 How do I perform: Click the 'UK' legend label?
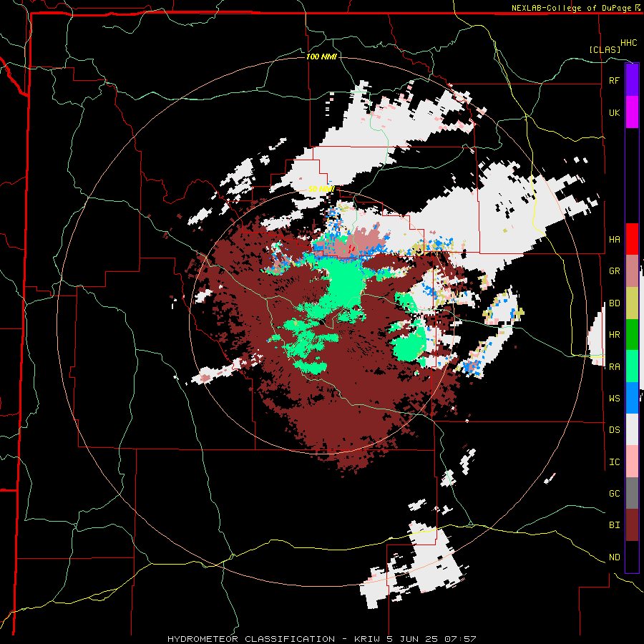[614, 112]
